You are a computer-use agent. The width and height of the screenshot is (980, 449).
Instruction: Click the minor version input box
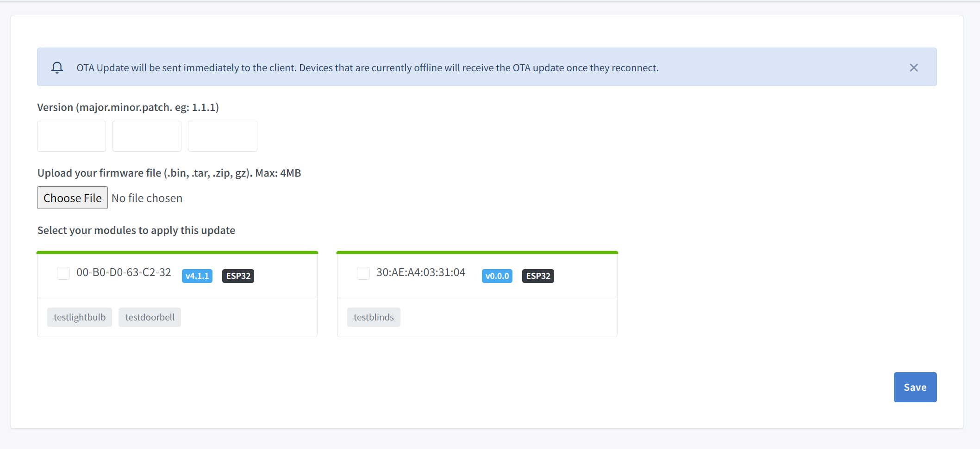point(147,136)
